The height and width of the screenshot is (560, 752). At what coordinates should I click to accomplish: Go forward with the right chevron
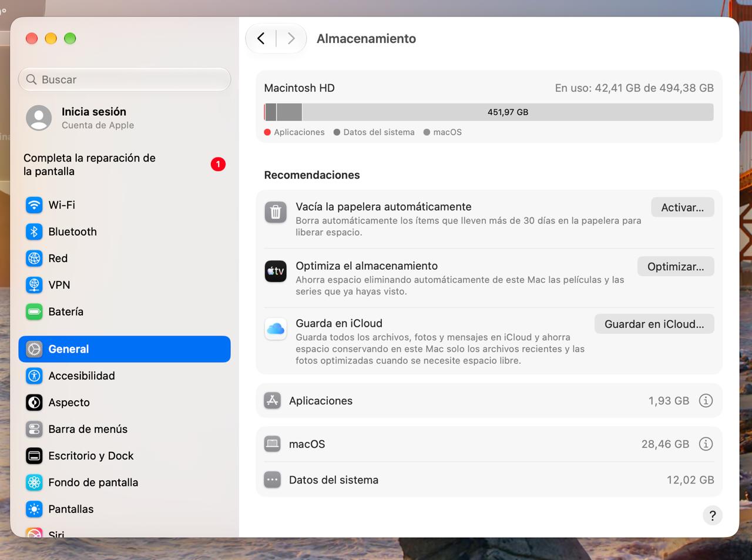click(x=291, y=39)
